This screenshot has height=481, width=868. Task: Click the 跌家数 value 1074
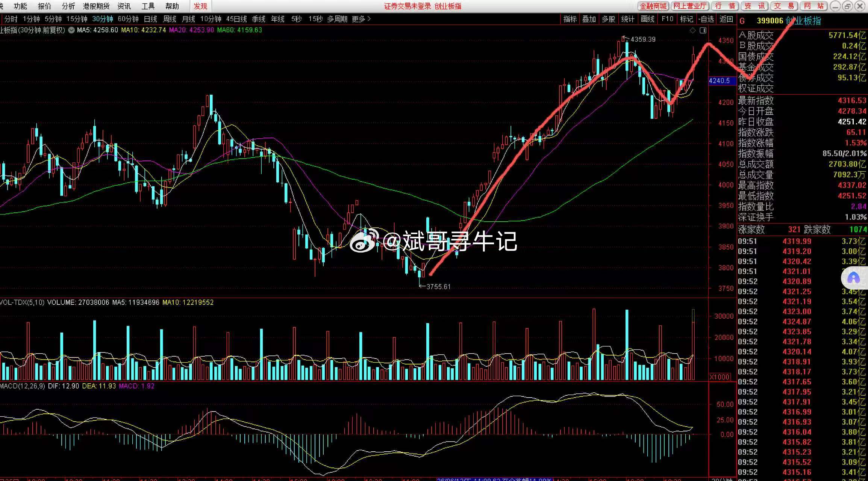click(858, 229)
